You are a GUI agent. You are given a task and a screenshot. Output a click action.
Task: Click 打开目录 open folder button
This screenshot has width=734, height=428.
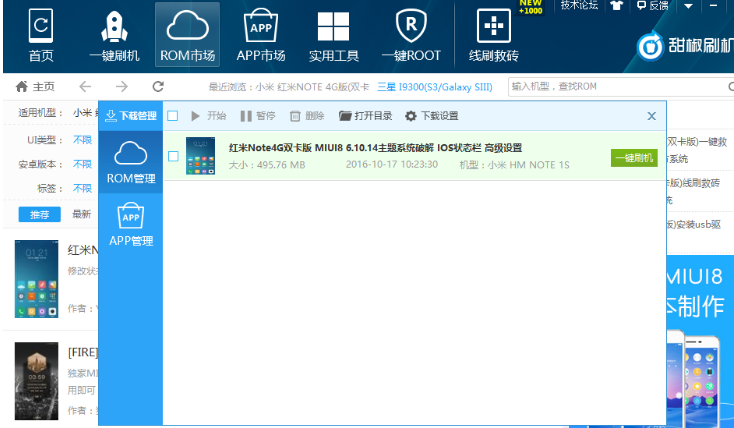(x=366, y=116)
